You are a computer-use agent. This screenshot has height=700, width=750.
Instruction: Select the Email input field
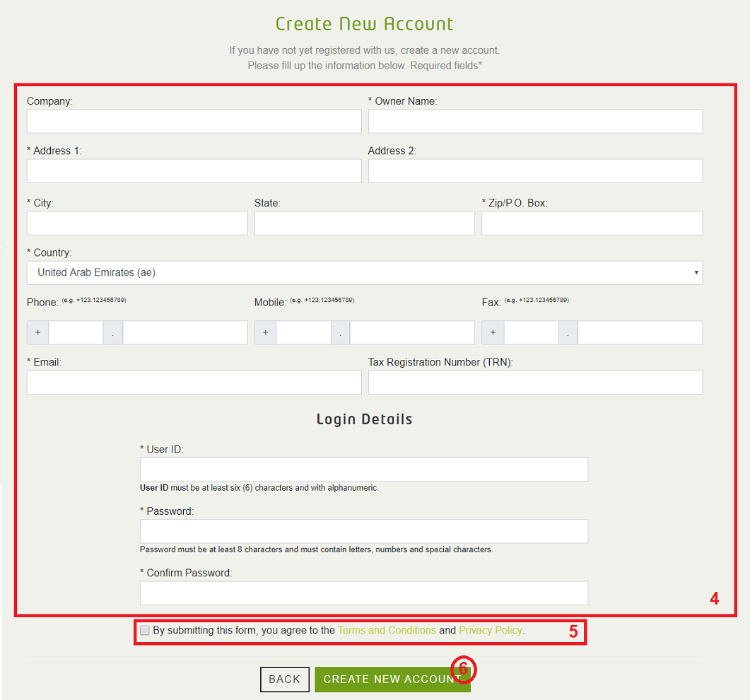click(x=194, y=383)
